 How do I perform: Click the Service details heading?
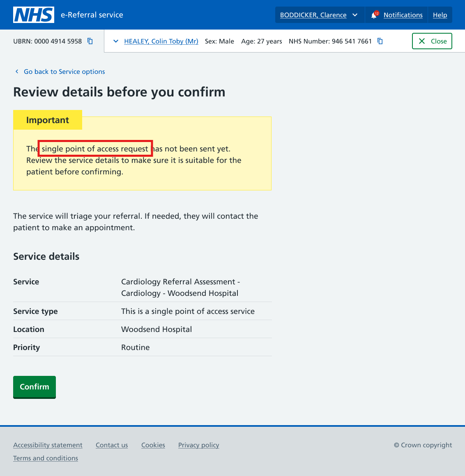46,256
